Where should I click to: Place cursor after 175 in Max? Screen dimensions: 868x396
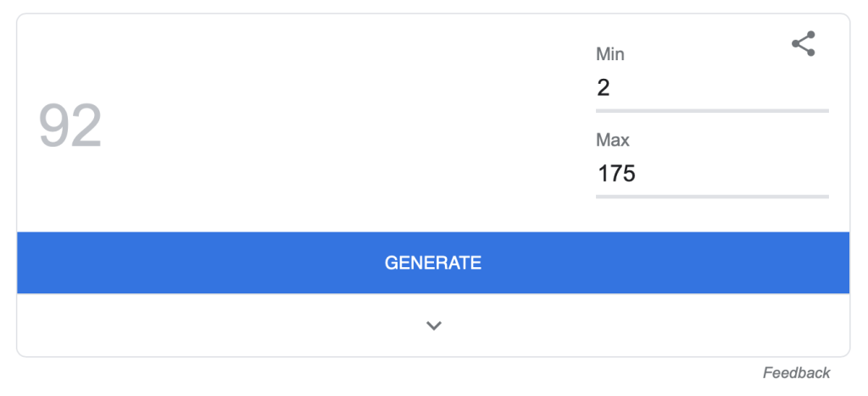637,174
